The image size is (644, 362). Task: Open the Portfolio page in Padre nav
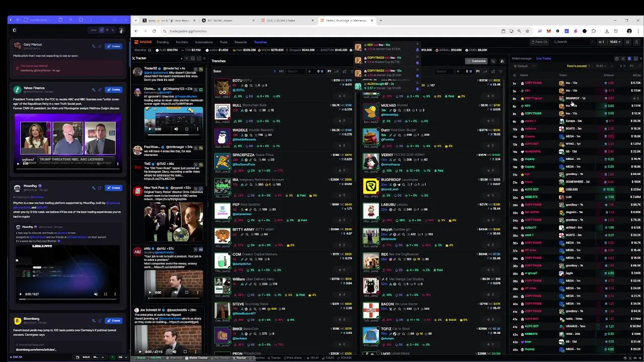[182, 42]
